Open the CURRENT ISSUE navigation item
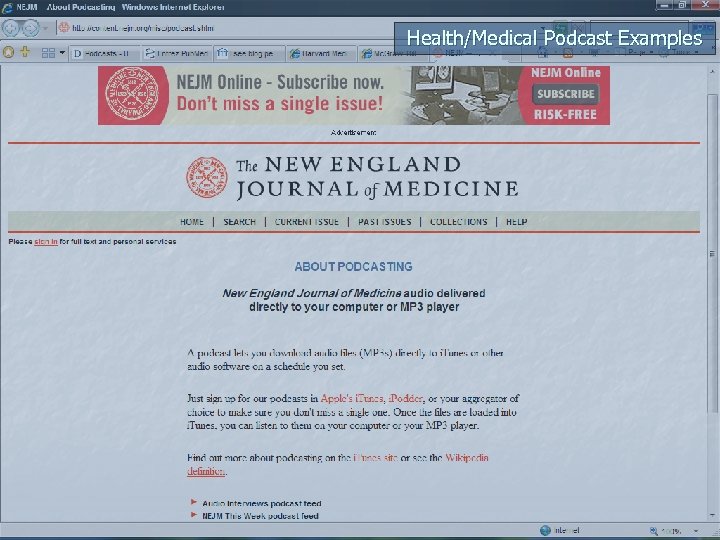The width and height of the screenshot is (720, 540). (x=307, y=222)
